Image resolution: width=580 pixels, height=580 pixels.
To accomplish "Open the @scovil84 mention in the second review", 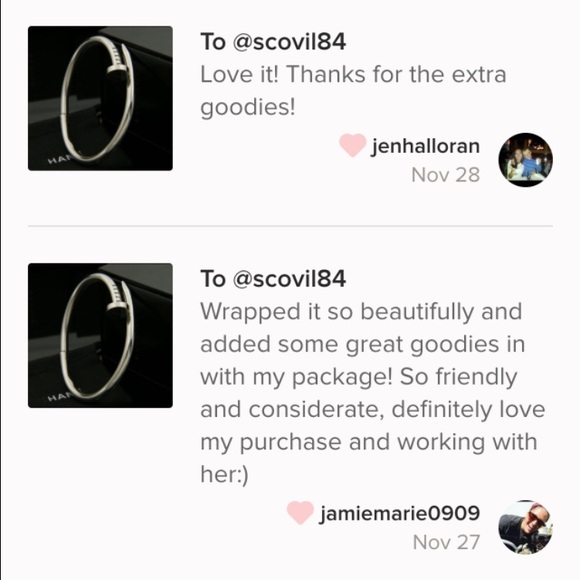I will click(289, 279).
